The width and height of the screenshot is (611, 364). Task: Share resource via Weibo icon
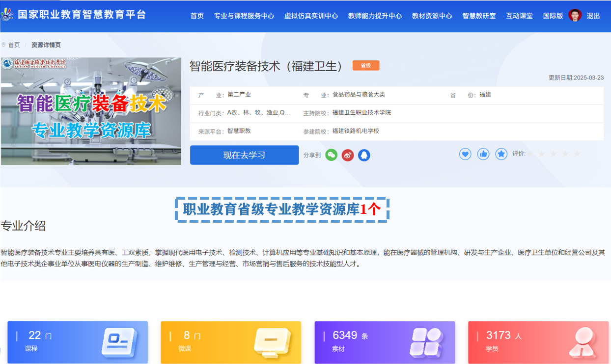(348, 155)
